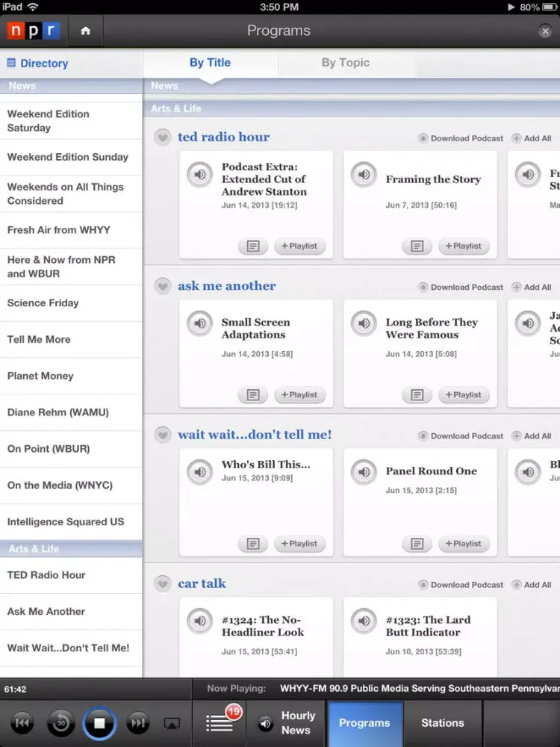This screenshot has height=747, width=560.
Task: Play the Hourly News
Action: pyautogui.click(x=286, y=723)
